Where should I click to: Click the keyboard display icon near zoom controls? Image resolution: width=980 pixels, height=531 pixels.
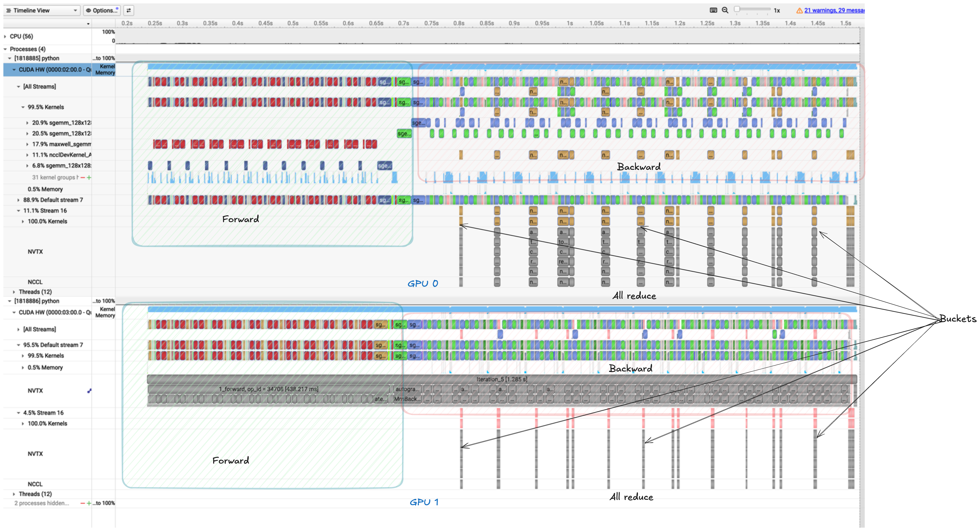[713, 10]
